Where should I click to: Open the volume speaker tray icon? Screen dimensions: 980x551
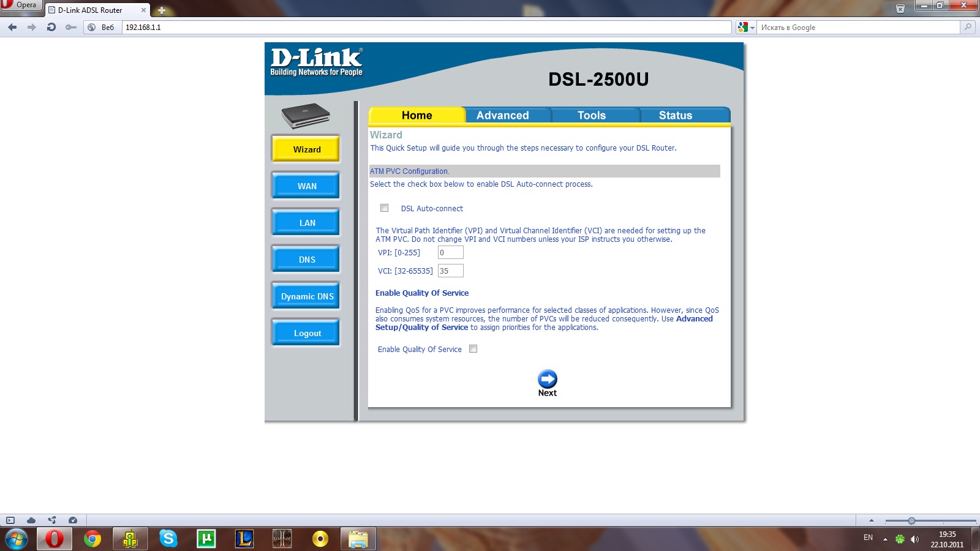coord(914,539)
